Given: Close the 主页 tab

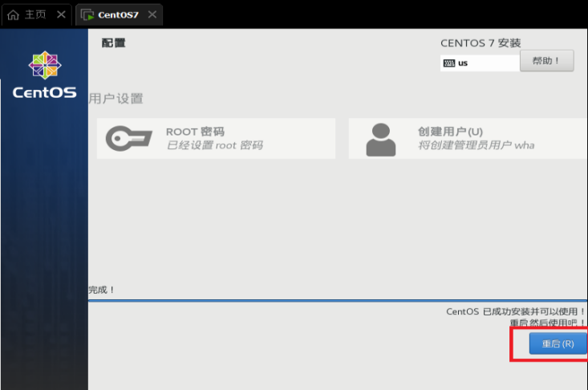Looking at the screenshot, I should [x=61, y=14].
